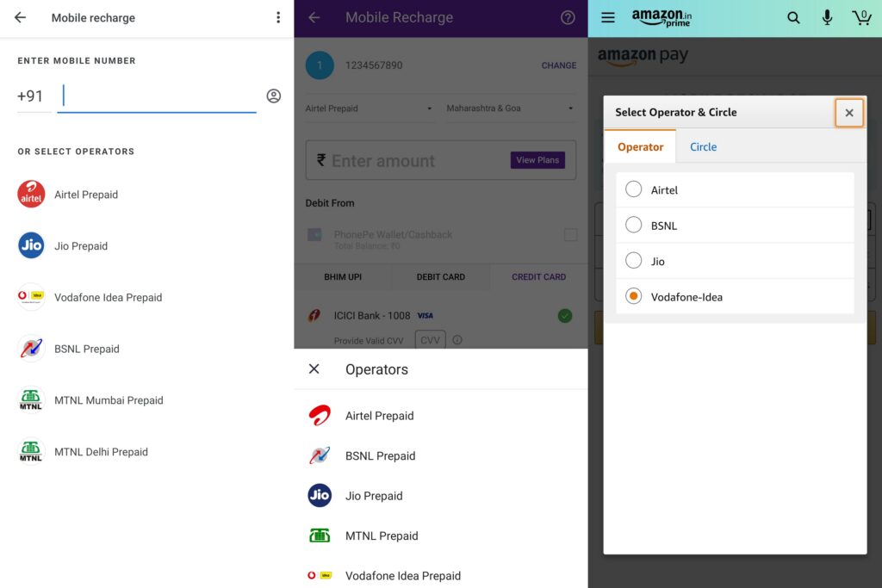
Task: Pick Jio Prepaid in Operators sheet
Action: 374,496
